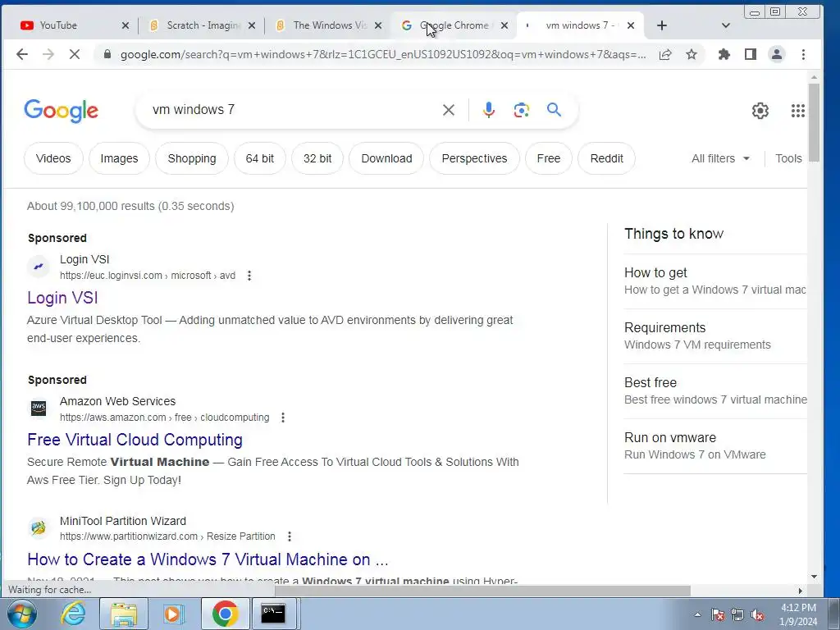
Task: Expand 'Requirements' in Things to know
Action: tap(715, 336)
